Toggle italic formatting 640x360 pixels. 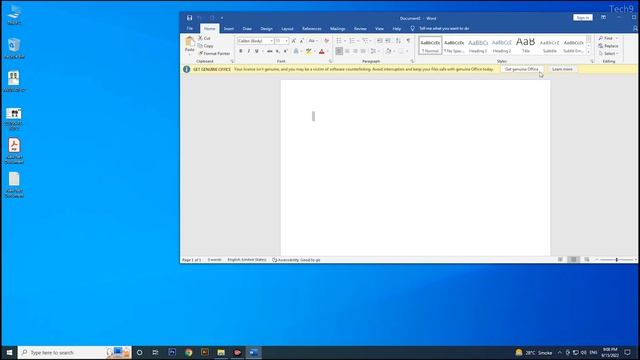(x=249, y=51)
